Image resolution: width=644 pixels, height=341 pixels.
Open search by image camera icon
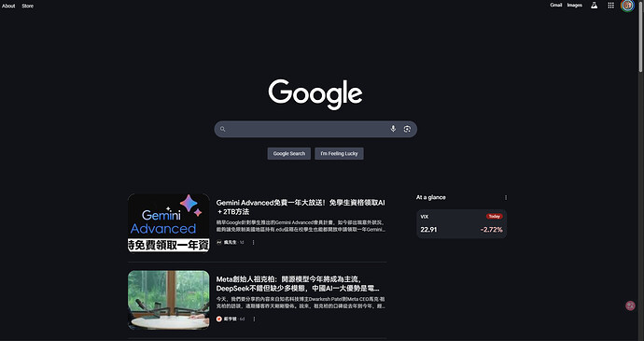tap(407, 129)
